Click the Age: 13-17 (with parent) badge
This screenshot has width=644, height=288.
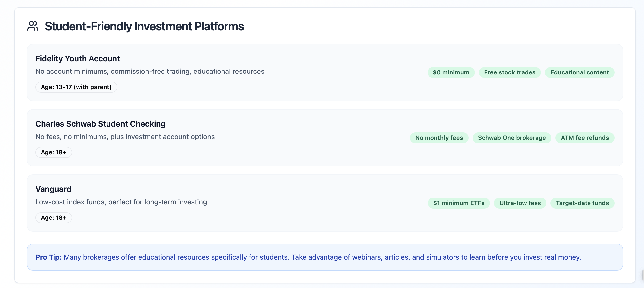76,87
